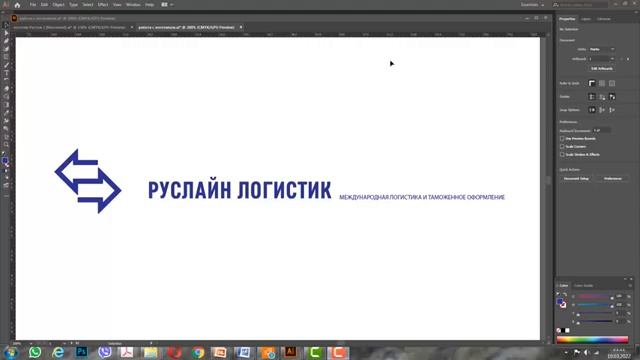Image resolution: width=640 pixels, height=360 pixels.
Task: Open Google Chrome from the taskbar
Action: click(x=198, y=352)
